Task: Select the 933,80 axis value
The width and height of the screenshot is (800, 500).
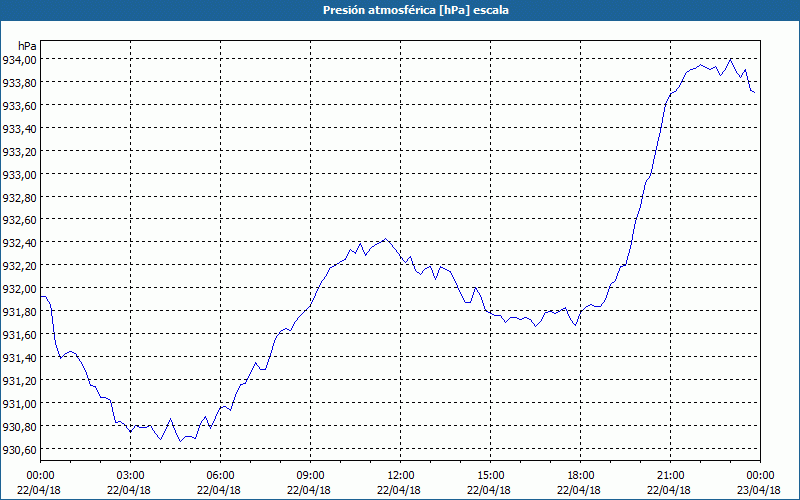Action: click(19, 83)
